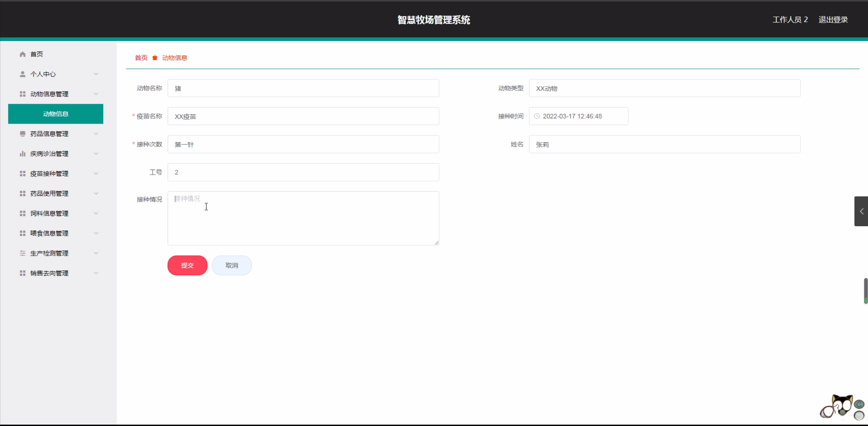The height and width of the screenshot is (426, 868).
Task: Click the sliders icon beside 生产检测管理
Action: click(x=22, y=253)
